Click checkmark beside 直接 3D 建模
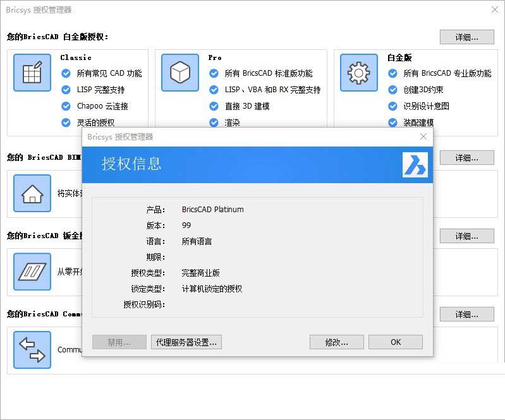The height and width of the screenshot is (420, 505). [214, 106]
